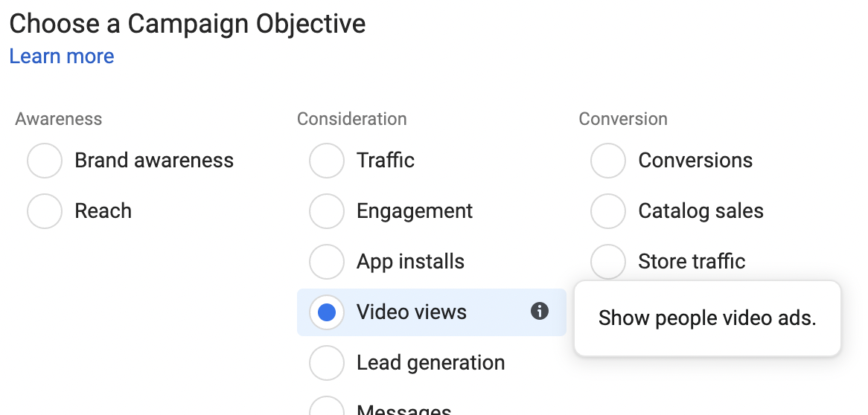
Task: Click the Consideration column heading
Action: [x=352, y=119]
